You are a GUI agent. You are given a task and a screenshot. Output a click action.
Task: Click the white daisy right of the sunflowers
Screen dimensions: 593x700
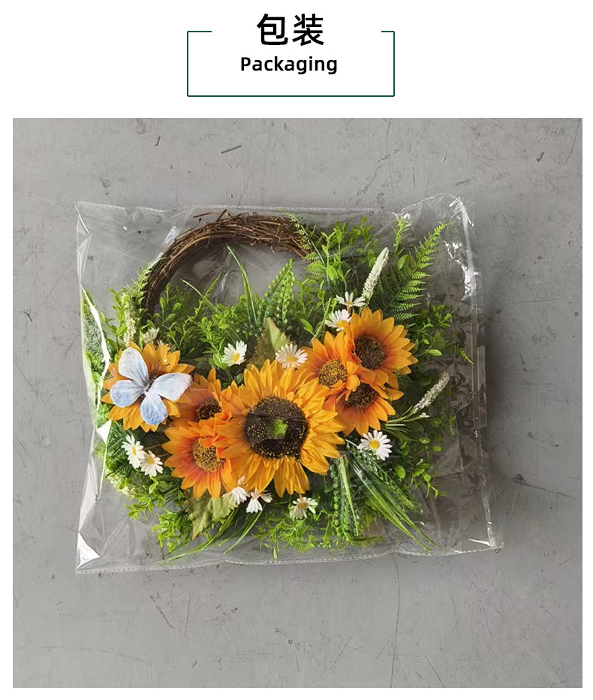point(375,444)
